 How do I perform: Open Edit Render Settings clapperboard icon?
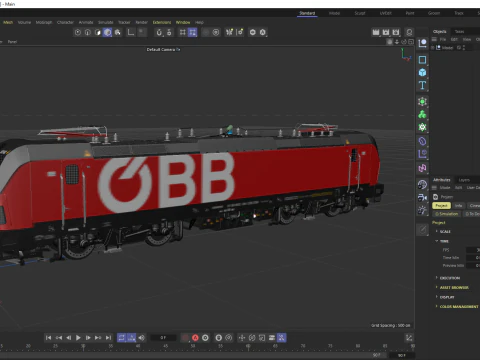point(396,32)
